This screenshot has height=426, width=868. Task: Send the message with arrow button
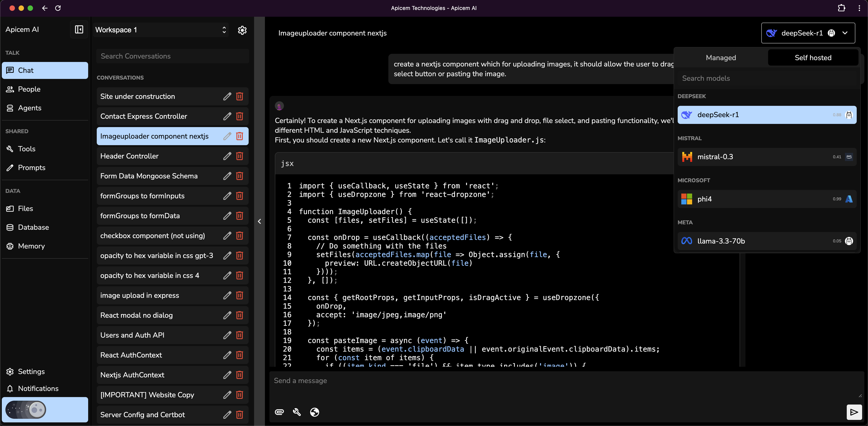854,412
